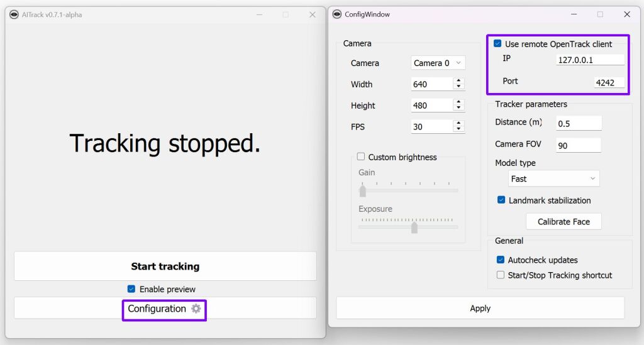
Task: Enable Start/Stop Tracking shortcut checkbox
Action: pos(501,275)
